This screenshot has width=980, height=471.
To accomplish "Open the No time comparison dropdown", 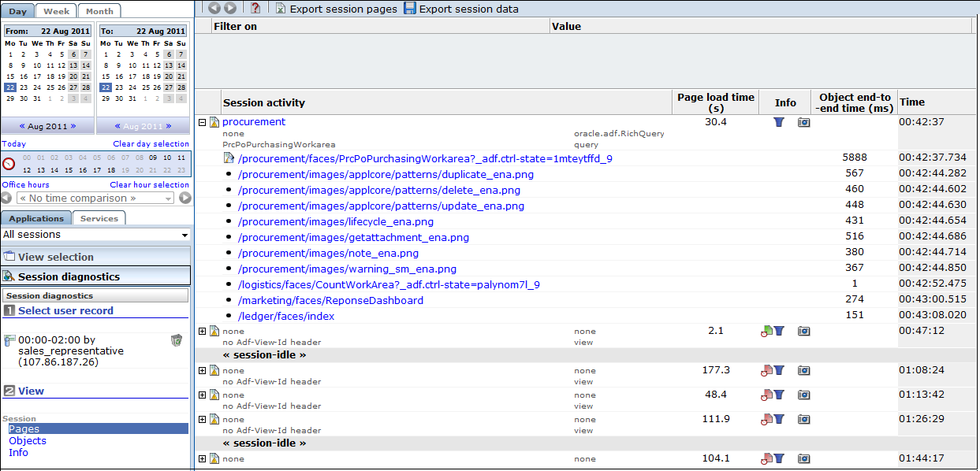I will coord(95,198).
